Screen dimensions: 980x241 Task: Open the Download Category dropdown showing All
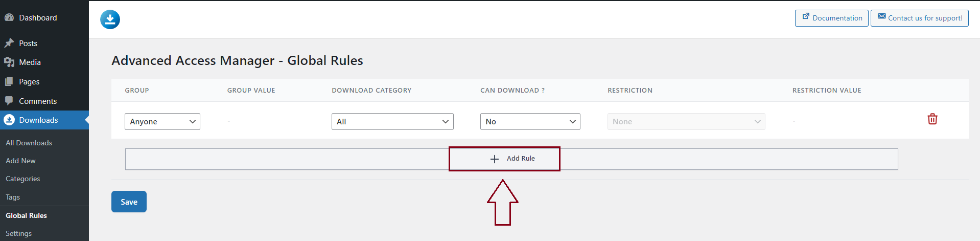point(392,121)
